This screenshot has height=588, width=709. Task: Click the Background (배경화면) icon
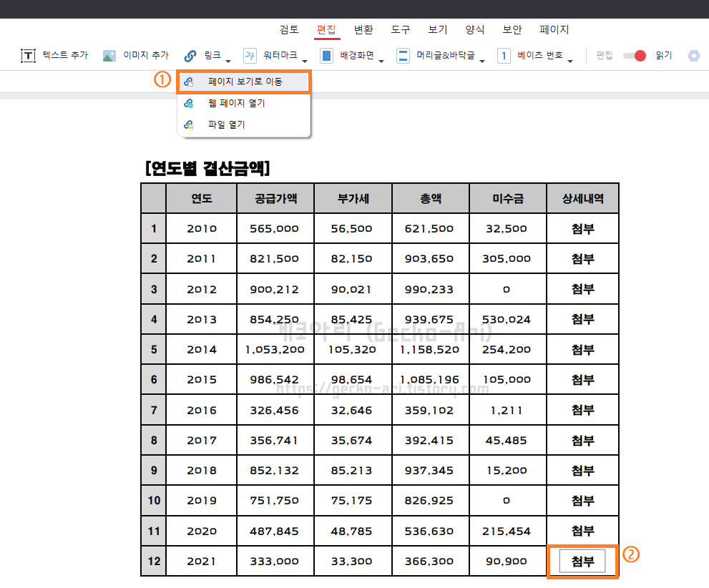326,56
